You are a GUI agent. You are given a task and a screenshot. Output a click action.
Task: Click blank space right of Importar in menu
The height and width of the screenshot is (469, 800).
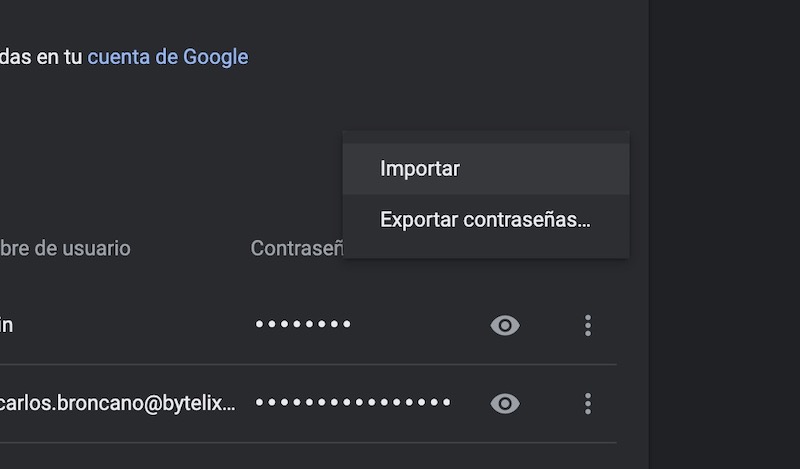pos(550,169)
